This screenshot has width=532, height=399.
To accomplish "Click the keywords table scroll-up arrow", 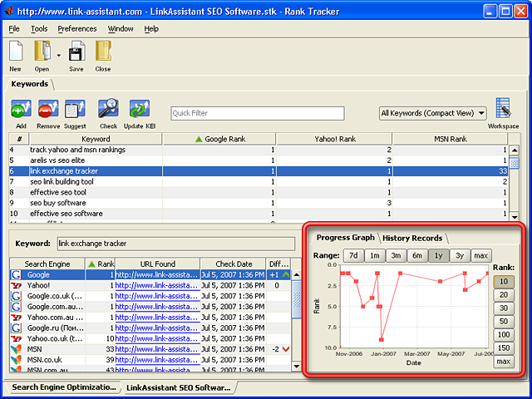I will click(x=515, y=150).
